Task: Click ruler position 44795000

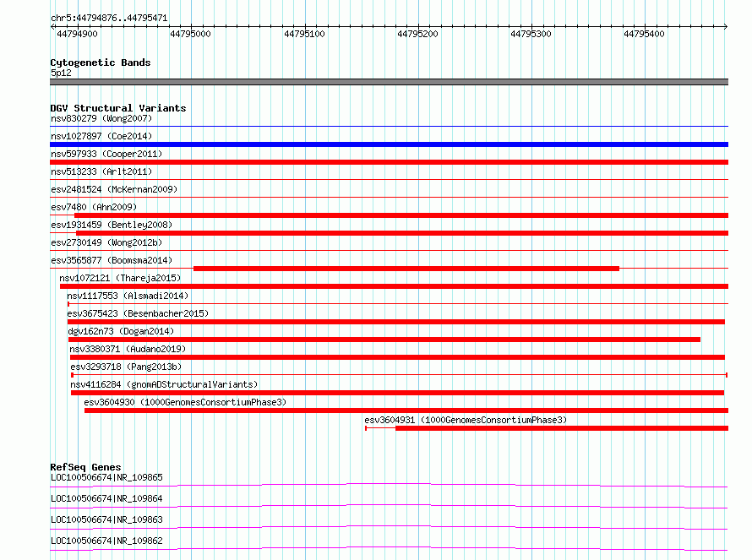Action: (190, 34)
